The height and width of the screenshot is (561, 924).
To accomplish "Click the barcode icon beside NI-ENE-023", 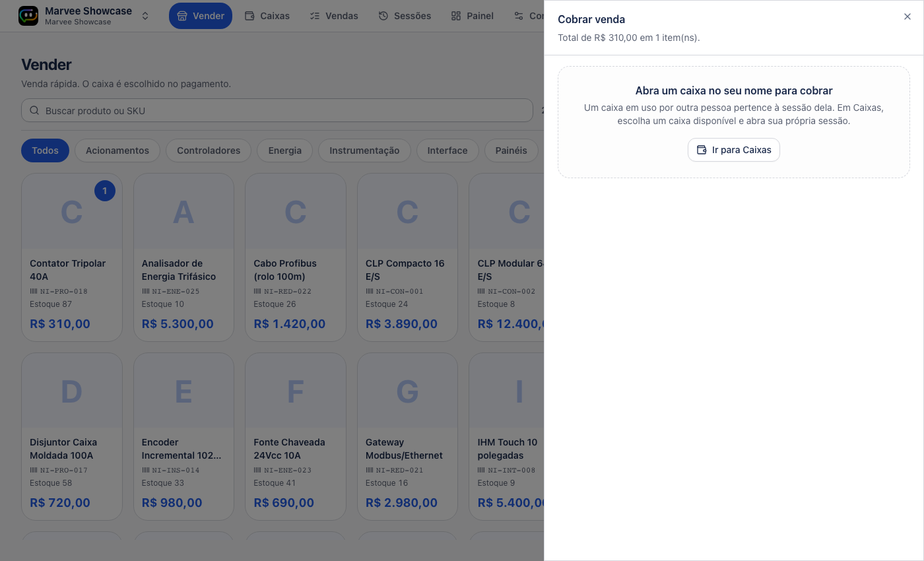I will [257, 470].
